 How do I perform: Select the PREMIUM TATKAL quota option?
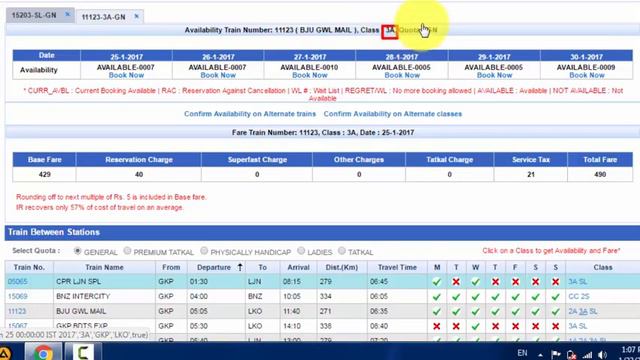[x=127, y=251]
